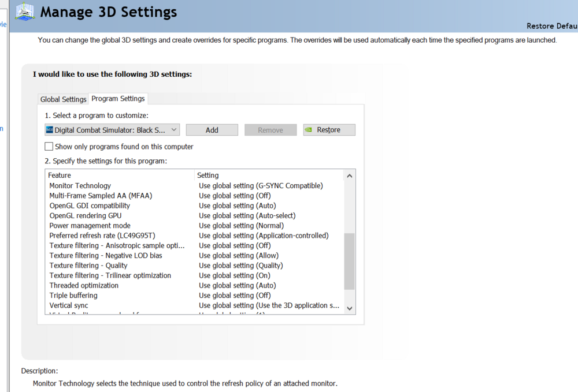This screenshot has height=392, width=578.
Task: Click the Power management (Normal) setting value
Action: (242, 226)
